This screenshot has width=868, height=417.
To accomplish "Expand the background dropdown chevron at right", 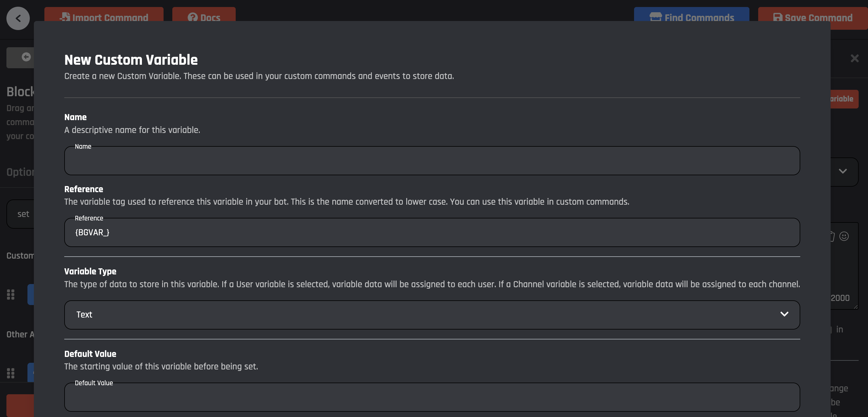I will [842, 171].
